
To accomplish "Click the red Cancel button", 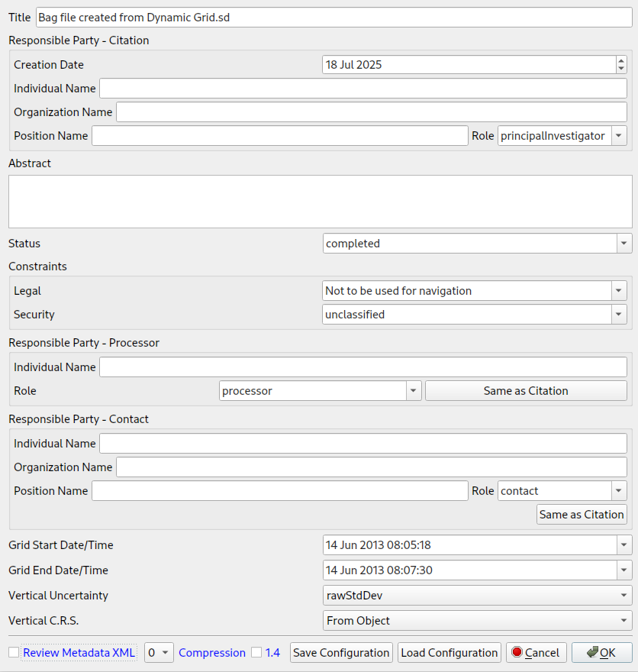I will [x=536, y=653].
